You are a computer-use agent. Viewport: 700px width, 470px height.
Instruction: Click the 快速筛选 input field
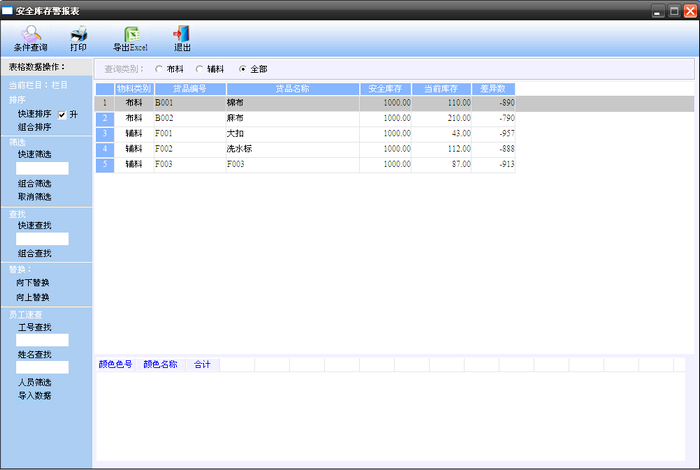pos(42,168)
